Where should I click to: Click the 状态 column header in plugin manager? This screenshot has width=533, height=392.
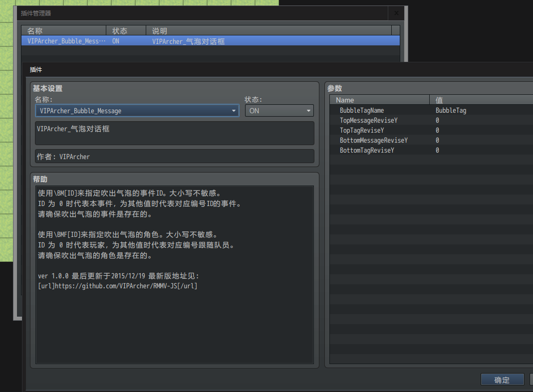[x=126, y=30]
